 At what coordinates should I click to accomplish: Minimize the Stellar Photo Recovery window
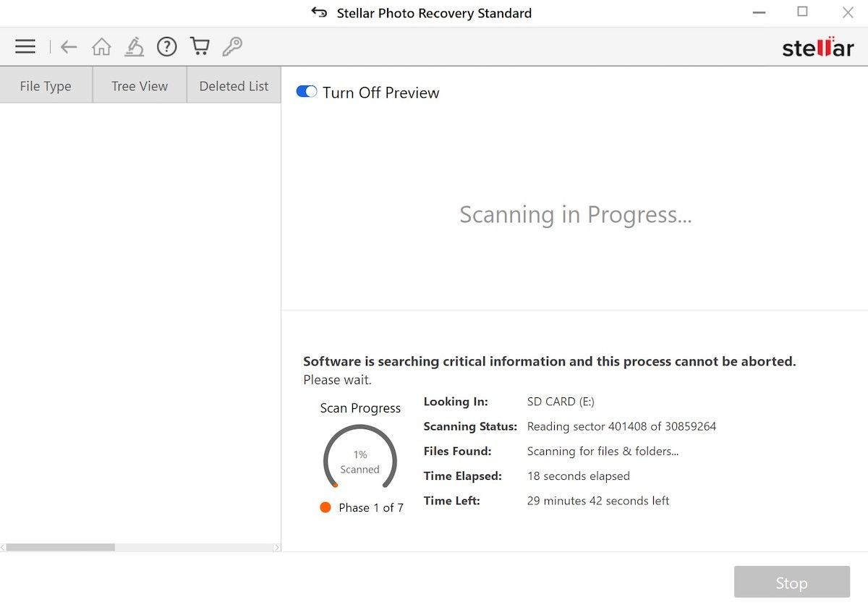click(759, 12)
